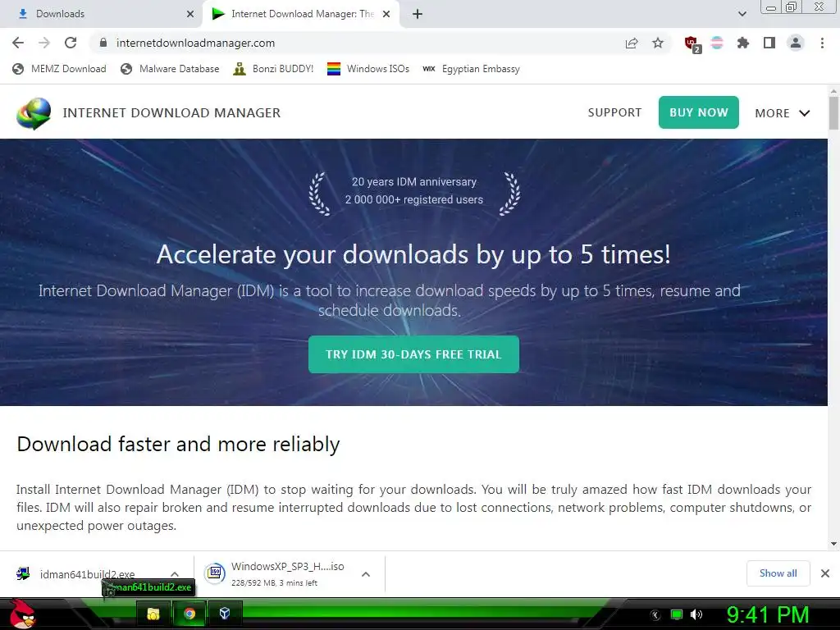Click the striped flag extension icon
This screenshot has height=630, width=840.
pos(717,43)
